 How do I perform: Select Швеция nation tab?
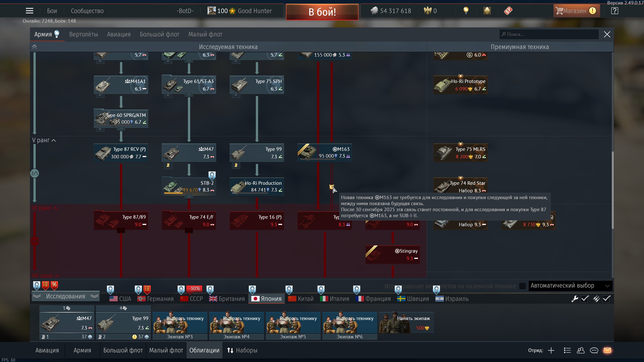point(413,299)
